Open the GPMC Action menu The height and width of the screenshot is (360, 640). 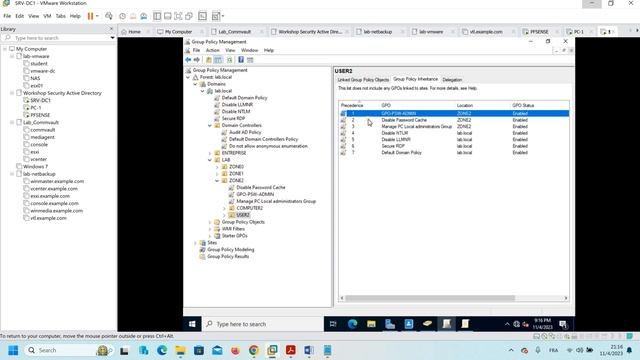[212, 50]
